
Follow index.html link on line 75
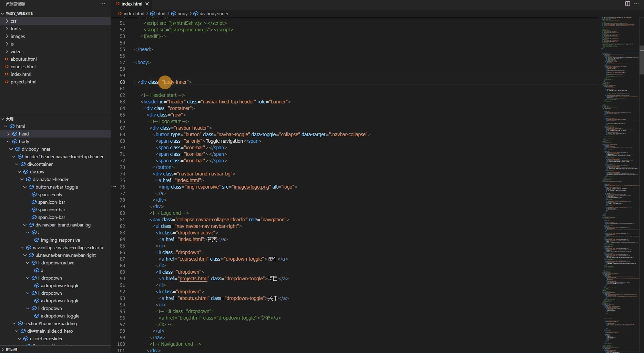tap(188, 180)
